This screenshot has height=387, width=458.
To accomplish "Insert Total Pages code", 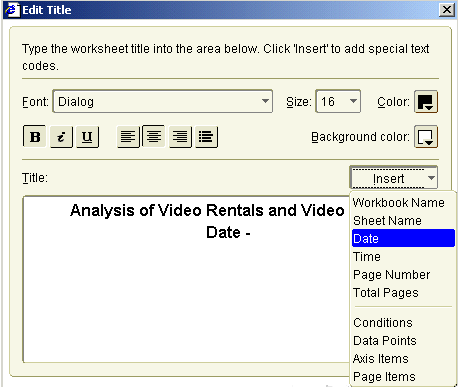I will click(x=403, y=293).
